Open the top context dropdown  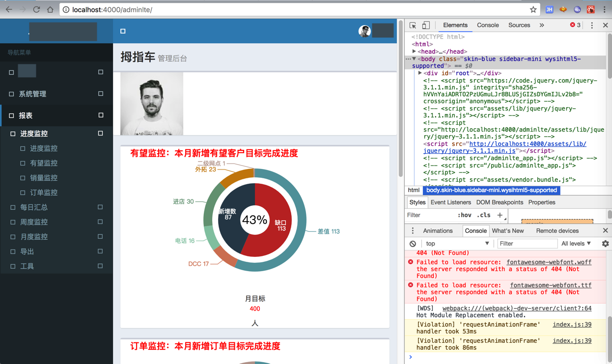[x=457, y=244]
